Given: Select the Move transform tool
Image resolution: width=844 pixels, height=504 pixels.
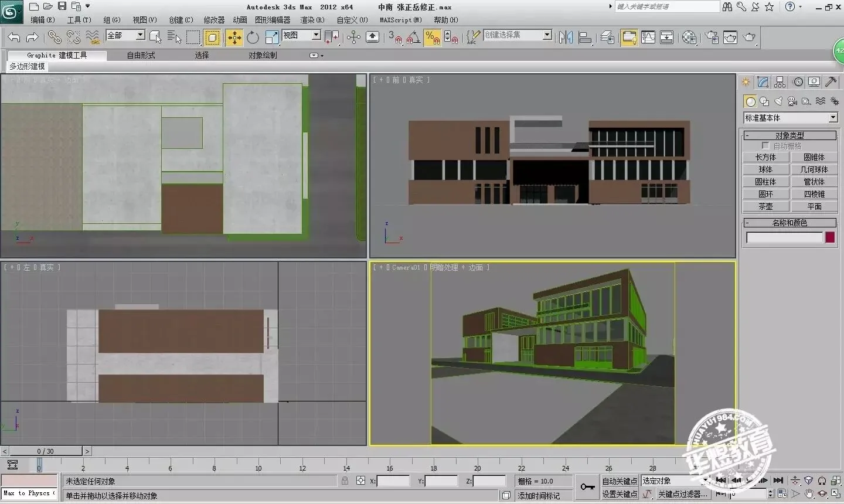Looking at the screenshot, I should (x=234, y=38).
